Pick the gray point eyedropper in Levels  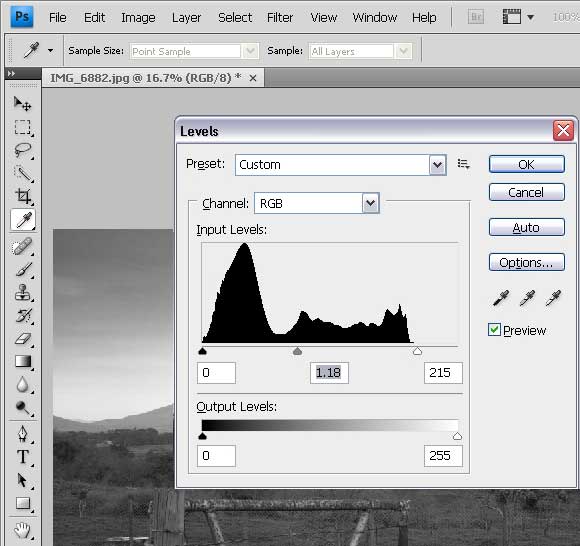click(527, 298)
